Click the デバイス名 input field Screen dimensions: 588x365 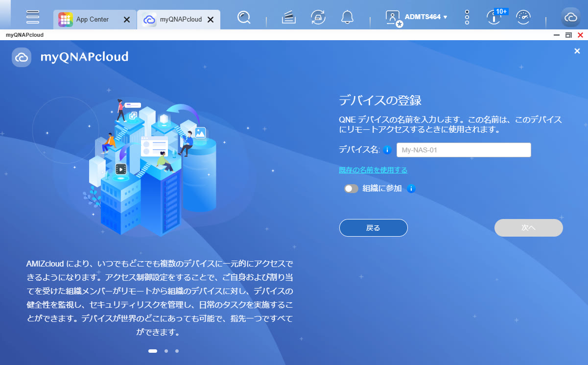click(463, 150)
